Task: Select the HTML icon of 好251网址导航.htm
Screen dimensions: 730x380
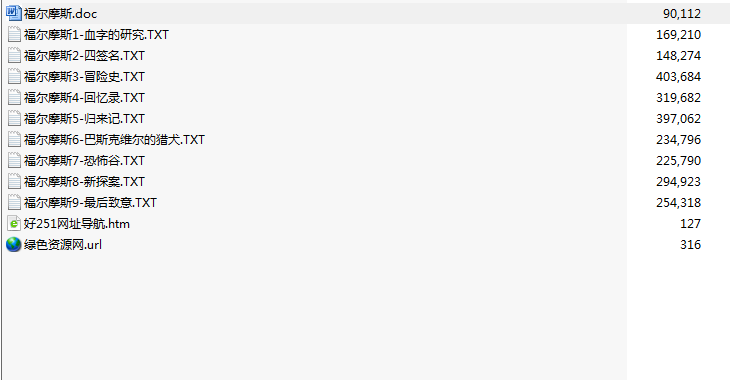Action: [x=14, y=224]
